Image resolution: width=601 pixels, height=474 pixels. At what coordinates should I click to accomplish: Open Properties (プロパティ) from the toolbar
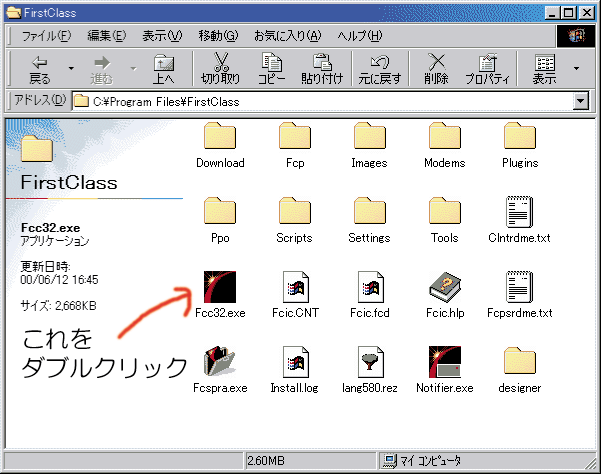pyautogui.click(x=487, y=69)
